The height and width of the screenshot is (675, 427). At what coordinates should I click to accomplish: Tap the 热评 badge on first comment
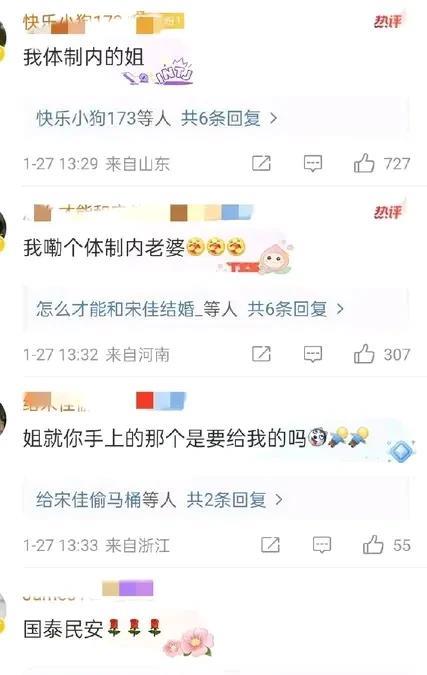(387, 21)
